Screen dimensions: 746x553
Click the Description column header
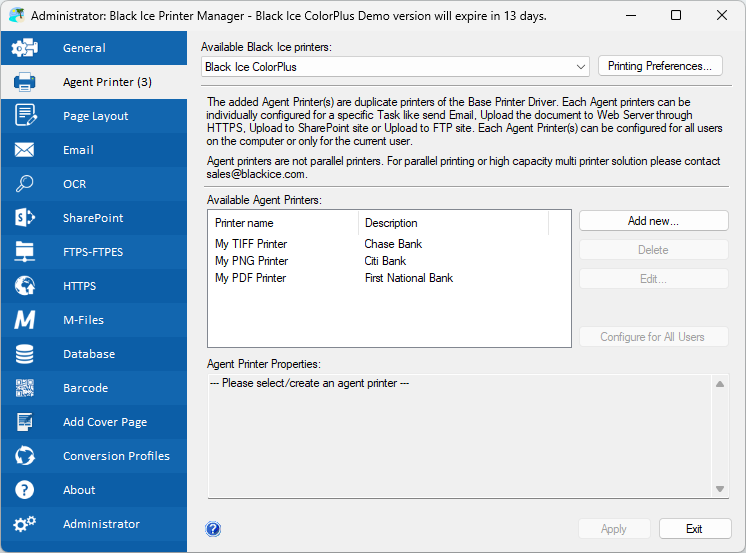point(391,223)
